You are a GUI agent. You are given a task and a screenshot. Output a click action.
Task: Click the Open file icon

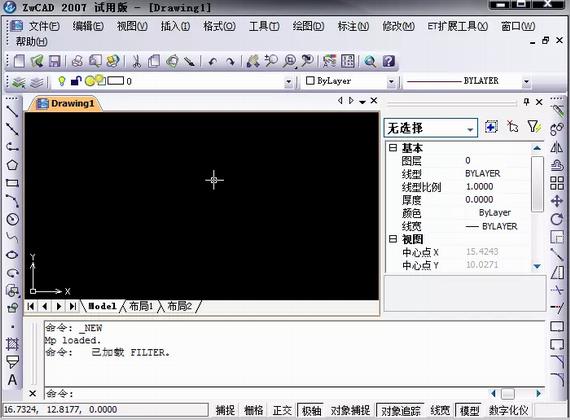[37, 61]
